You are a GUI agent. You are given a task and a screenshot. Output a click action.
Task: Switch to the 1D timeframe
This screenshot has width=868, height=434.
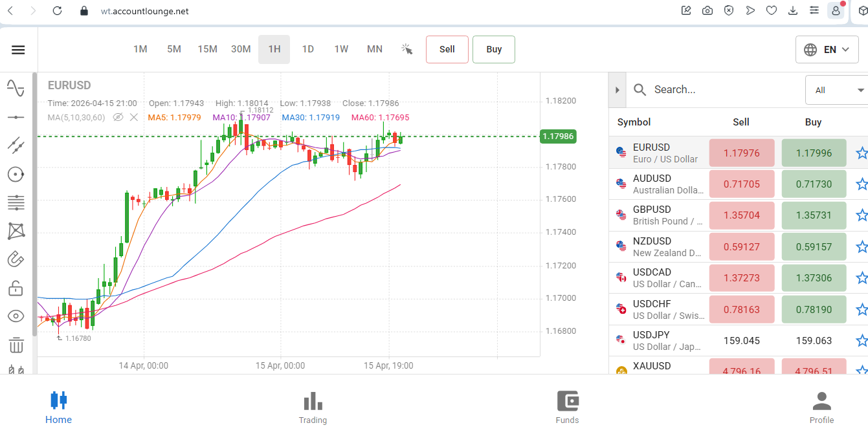308,49
